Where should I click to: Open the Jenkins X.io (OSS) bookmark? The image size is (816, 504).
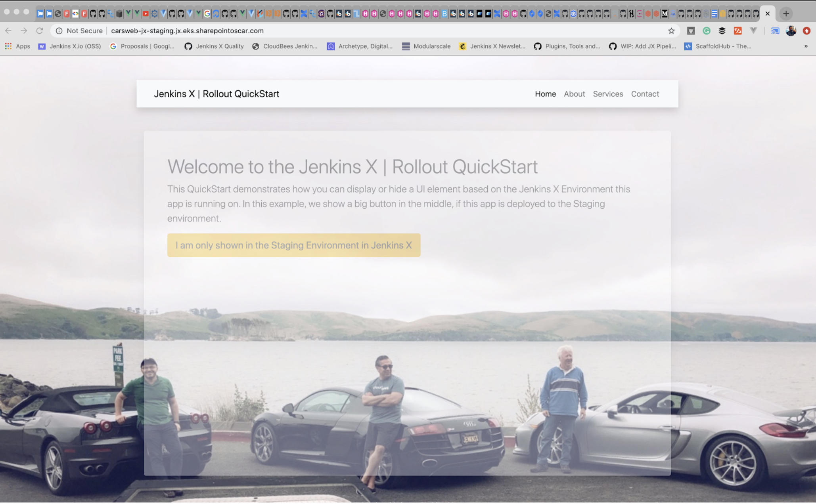[69, 46]
